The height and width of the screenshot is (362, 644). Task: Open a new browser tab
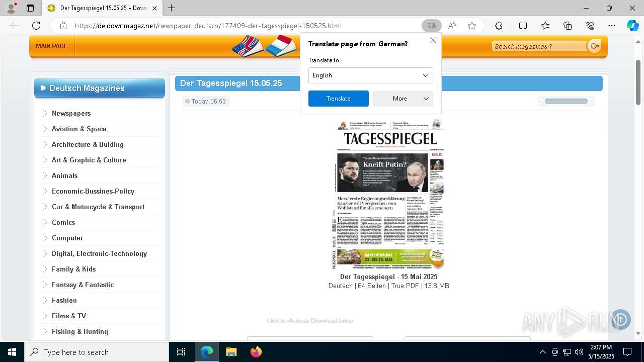point(172,8)
